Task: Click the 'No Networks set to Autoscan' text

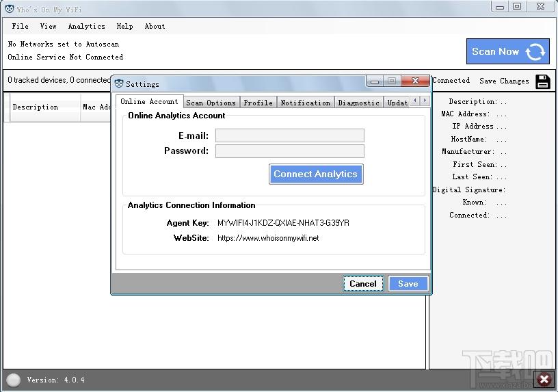Action: point(64,44)
